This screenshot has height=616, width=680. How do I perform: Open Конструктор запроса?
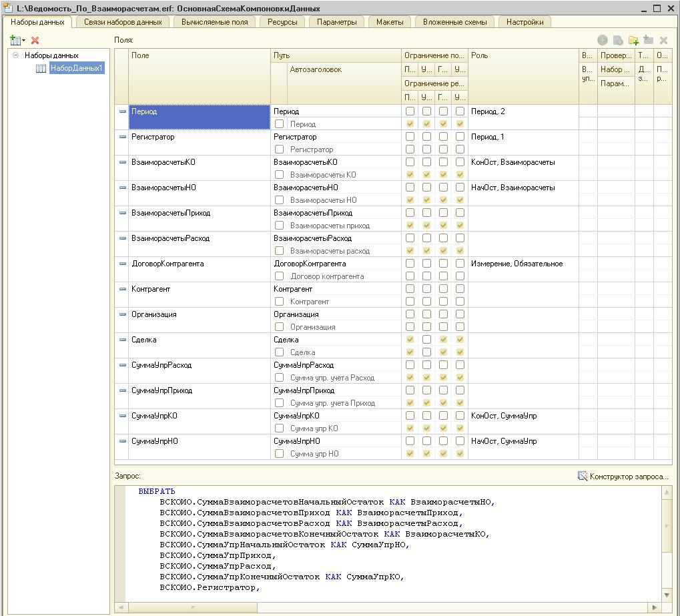624,477
